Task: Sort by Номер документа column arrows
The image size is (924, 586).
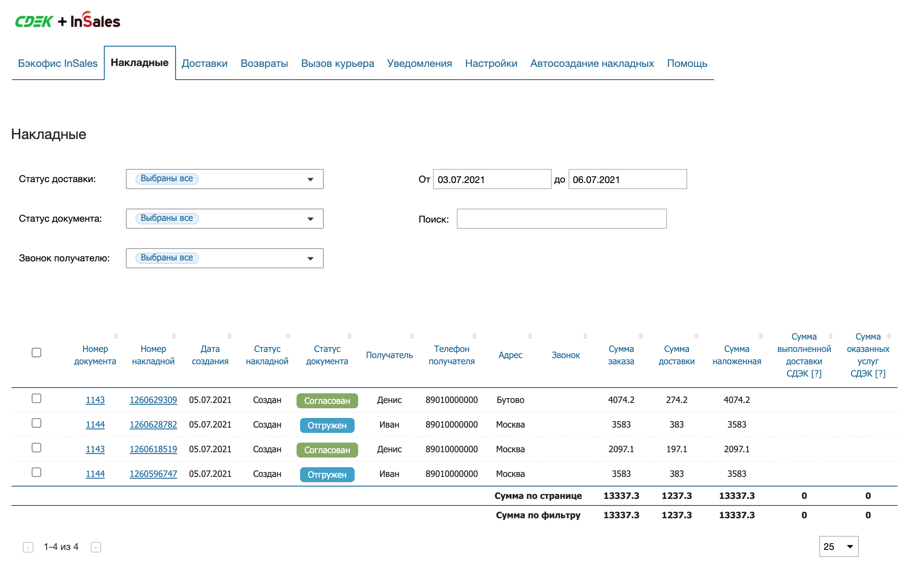Action: point(116,336)
